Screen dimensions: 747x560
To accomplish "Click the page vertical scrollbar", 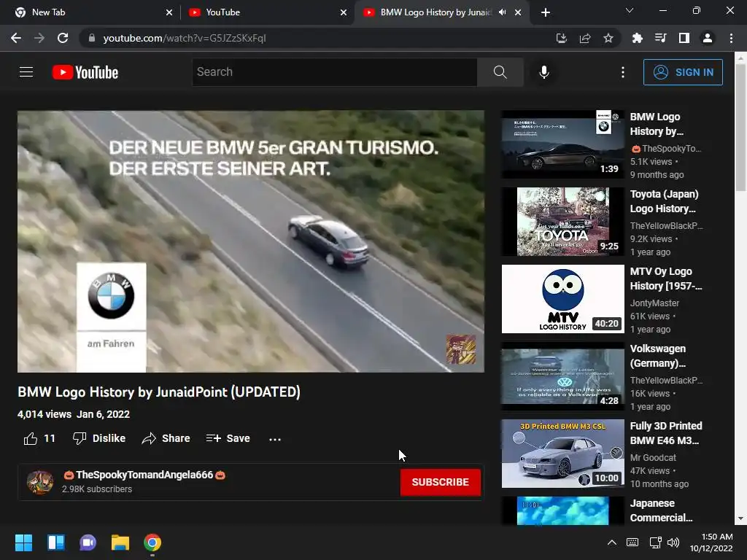I will 740,128.
